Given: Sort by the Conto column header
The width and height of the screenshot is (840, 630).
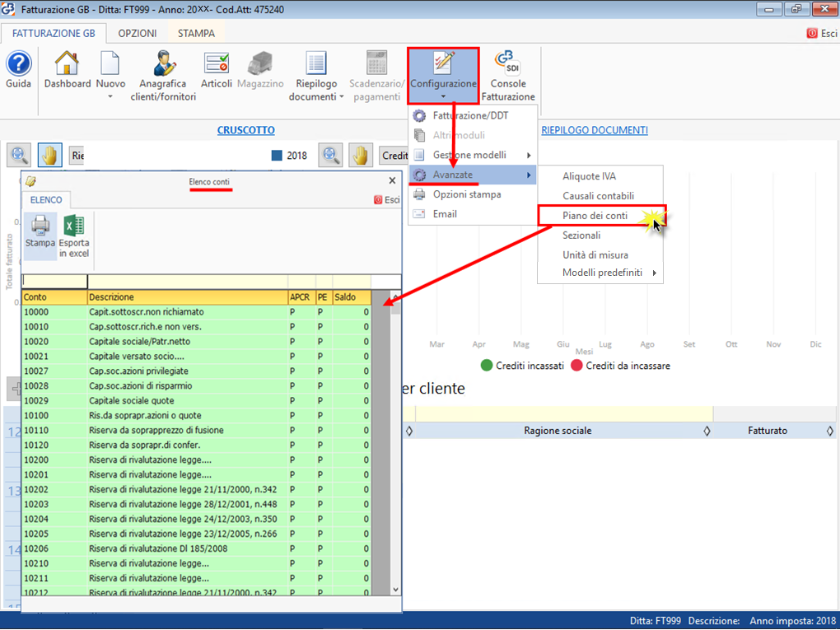Looking at the screenshot, I should click(x=54, y=297).
